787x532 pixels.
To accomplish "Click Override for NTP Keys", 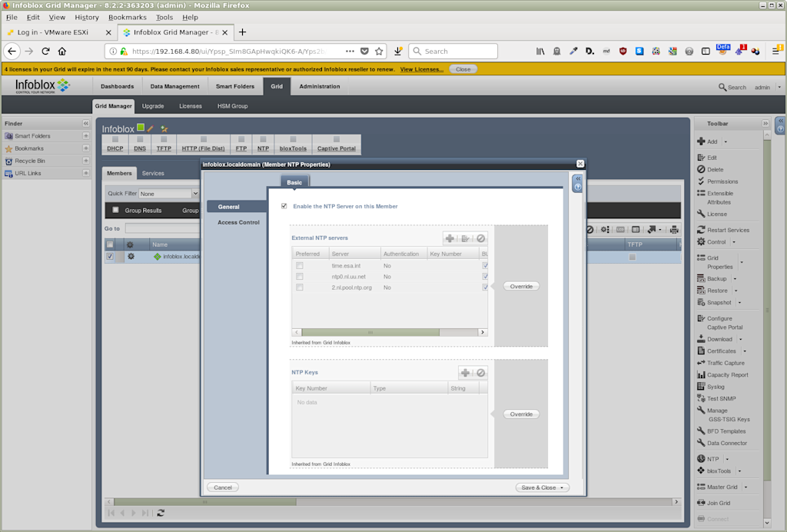I will 522,414.
